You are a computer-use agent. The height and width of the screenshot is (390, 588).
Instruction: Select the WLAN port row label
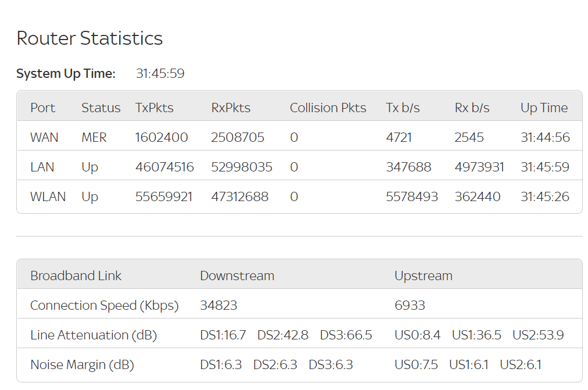[48, 197]
